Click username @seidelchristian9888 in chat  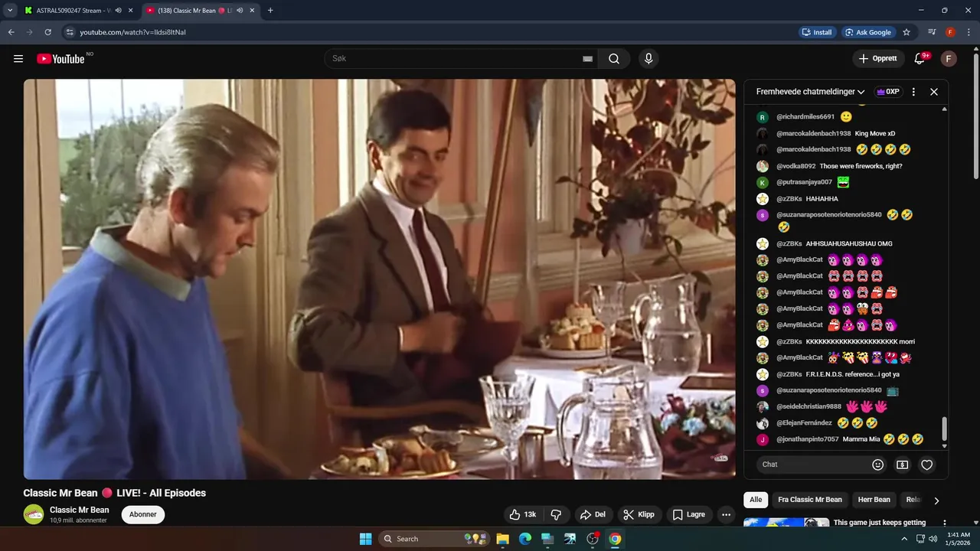pyautogui.click(x=808, y=406)
